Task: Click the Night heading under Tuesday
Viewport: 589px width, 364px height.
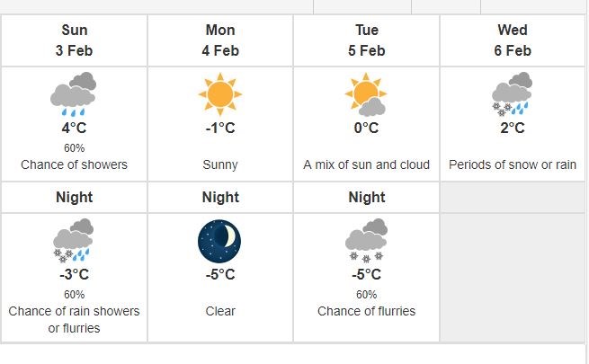Action: [367, 197]
